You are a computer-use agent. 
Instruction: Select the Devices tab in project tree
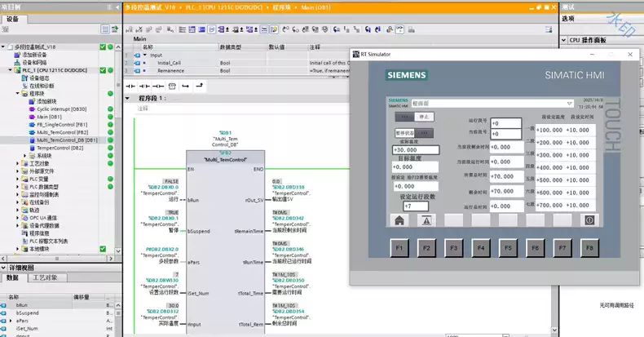13,20
